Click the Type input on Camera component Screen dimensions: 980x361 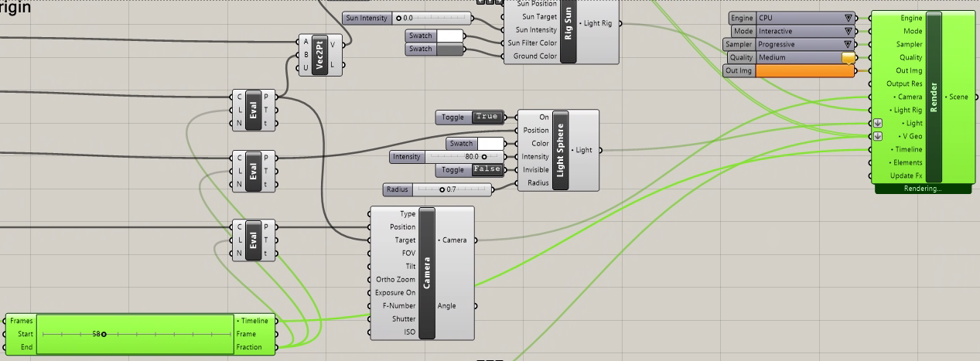point(407,213)
